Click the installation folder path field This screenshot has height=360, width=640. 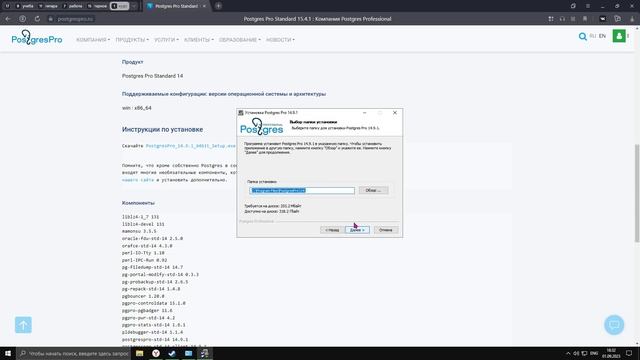coord(302,191)
